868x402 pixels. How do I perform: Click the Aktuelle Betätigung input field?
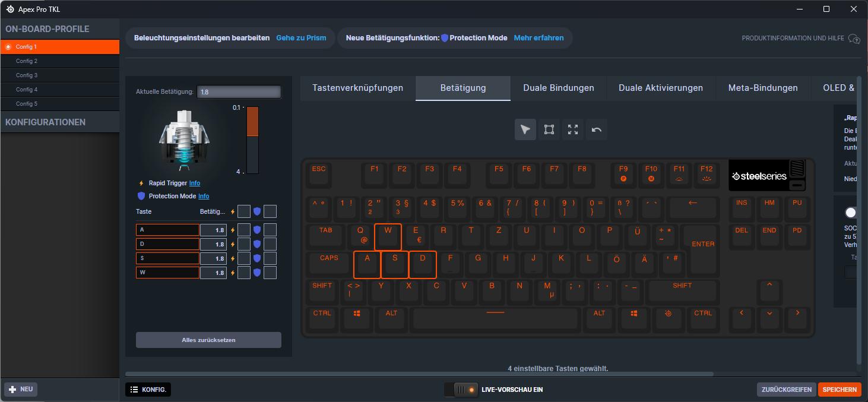pos(239,92)
